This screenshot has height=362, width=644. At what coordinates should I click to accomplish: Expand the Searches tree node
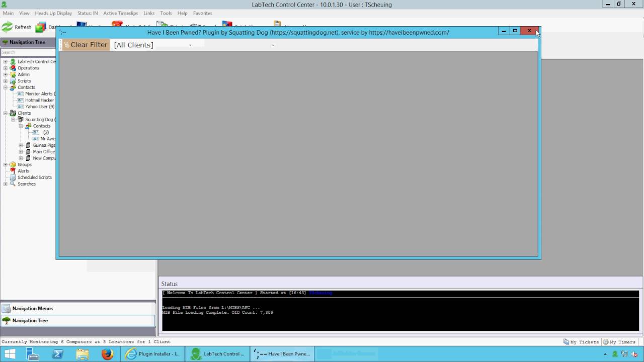pos(6,184)
